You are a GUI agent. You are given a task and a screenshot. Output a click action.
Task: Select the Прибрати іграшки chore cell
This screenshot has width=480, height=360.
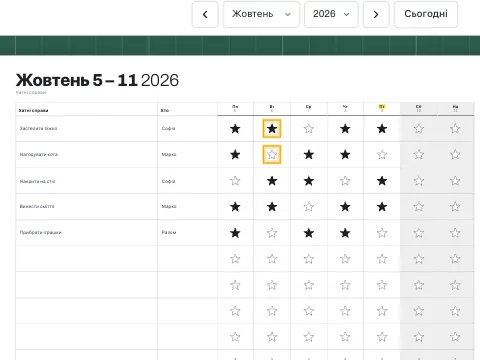point(87,233)
